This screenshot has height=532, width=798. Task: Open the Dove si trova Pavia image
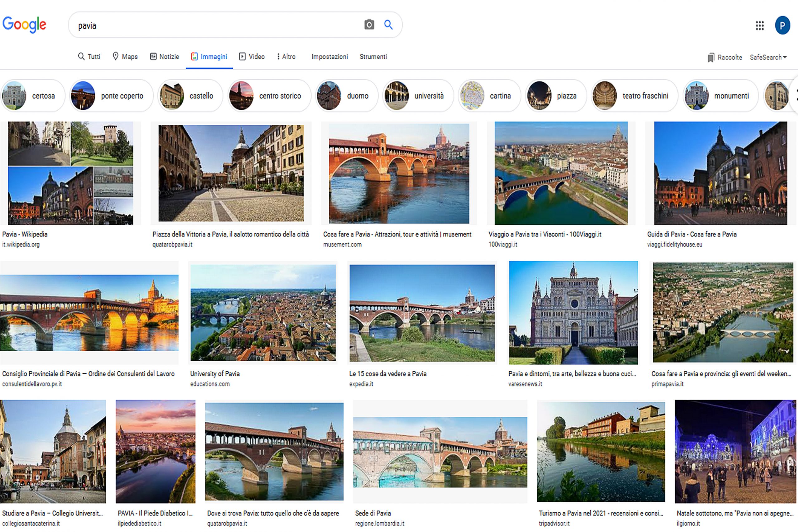274,451
